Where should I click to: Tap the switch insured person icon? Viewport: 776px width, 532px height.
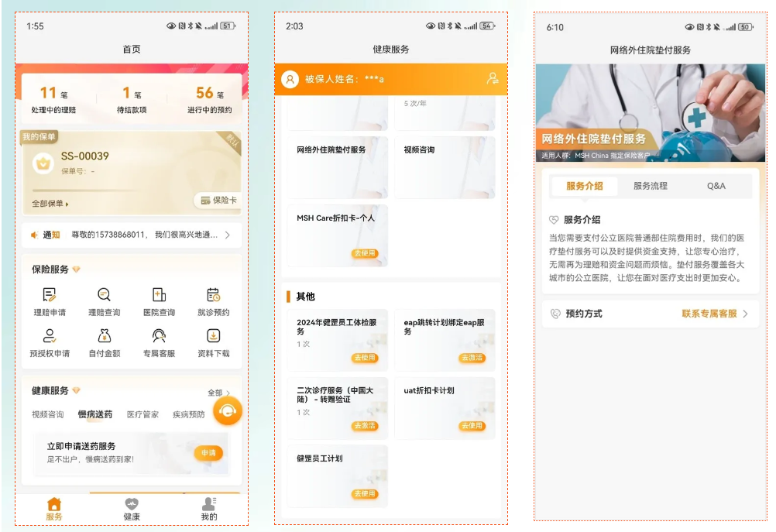click(x=492, y=79)
